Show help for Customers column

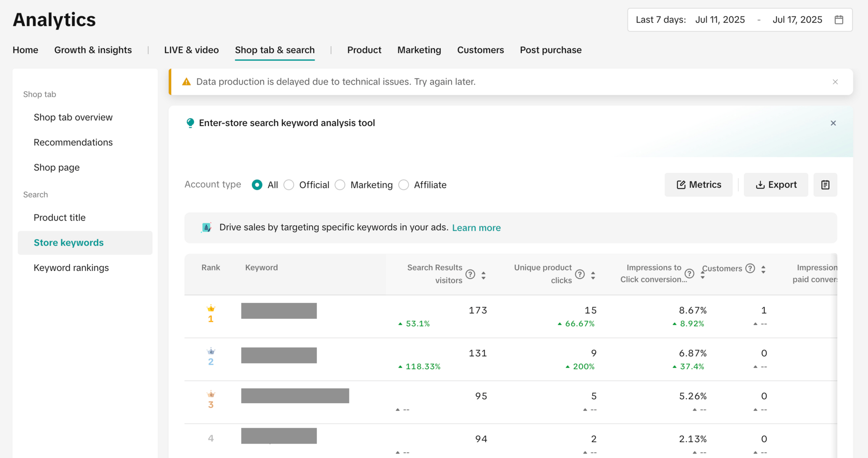pyautogui.click(x=750, y=268)
